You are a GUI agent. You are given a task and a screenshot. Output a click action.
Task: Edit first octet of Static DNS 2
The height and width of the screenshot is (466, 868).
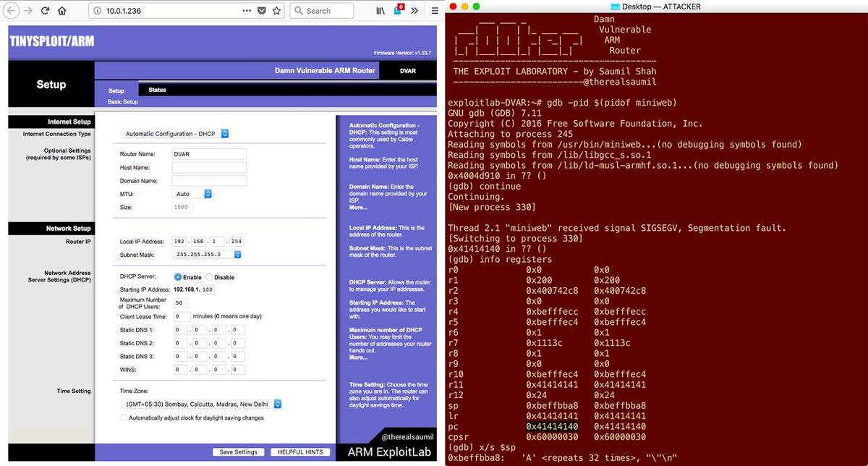(182, 343)
